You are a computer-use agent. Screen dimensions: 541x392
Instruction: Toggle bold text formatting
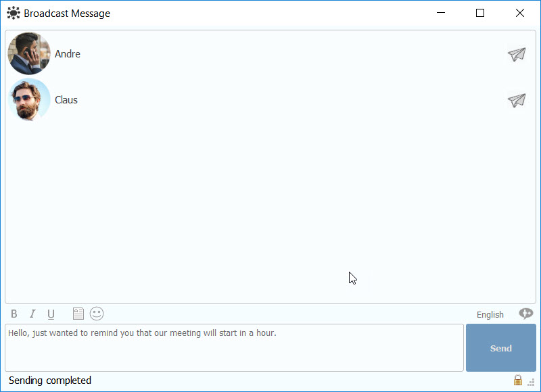click(14, 314)
